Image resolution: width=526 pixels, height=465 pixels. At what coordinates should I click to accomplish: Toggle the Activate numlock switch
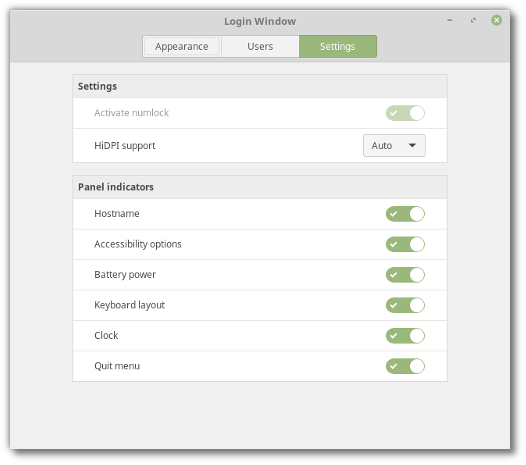click(405, 113)
